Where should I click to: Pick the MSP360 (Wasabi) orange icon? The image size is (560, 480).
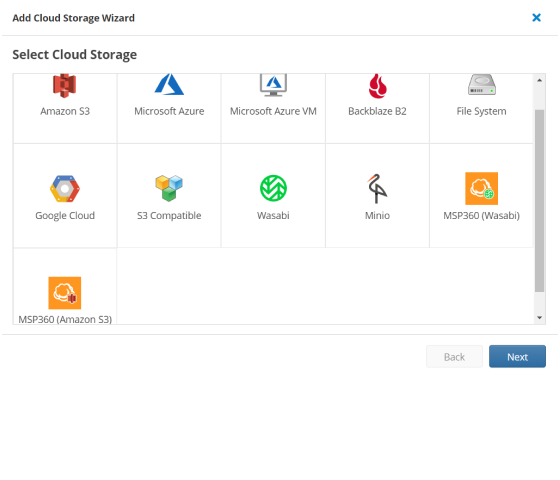481,189
